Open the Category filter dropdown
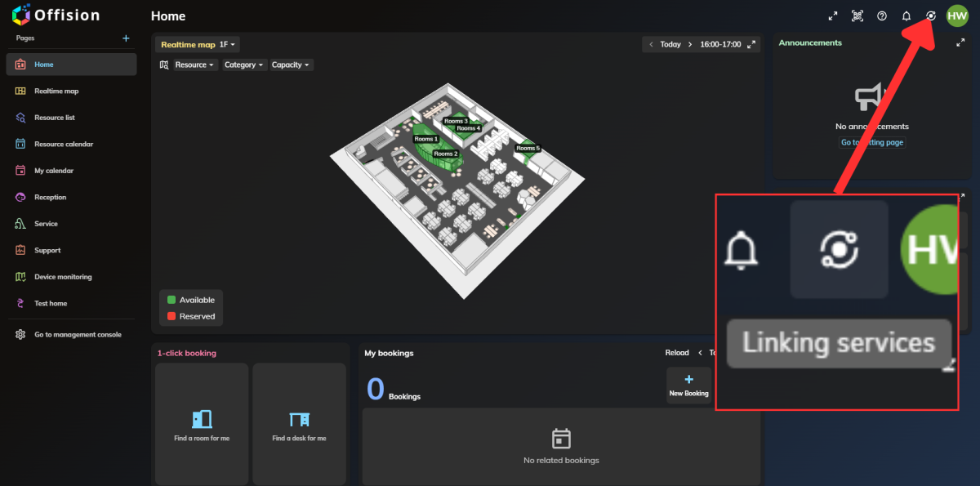980x486 pixels. pyautogui.click(x=243, y=64)
